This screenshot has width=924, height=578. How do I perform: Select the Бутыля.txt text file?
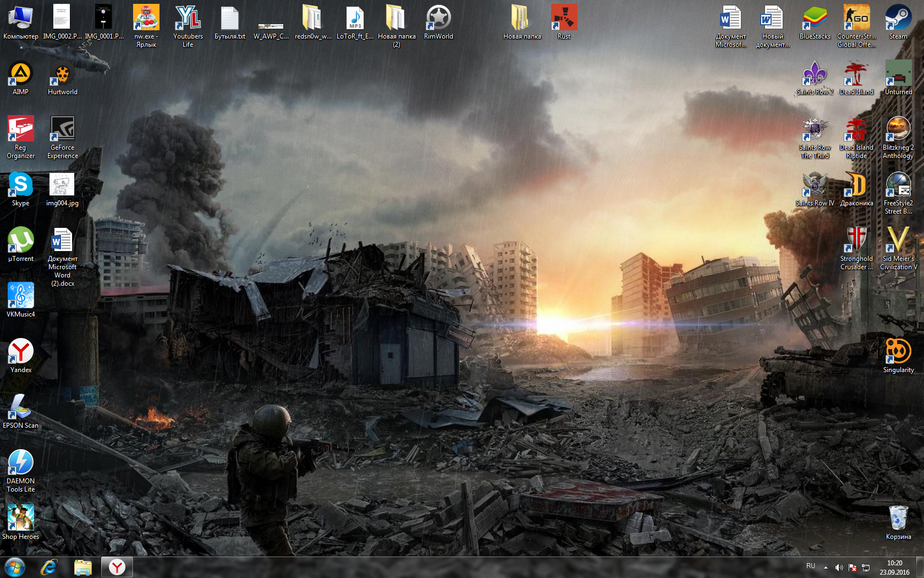click(x=230, y=23)
